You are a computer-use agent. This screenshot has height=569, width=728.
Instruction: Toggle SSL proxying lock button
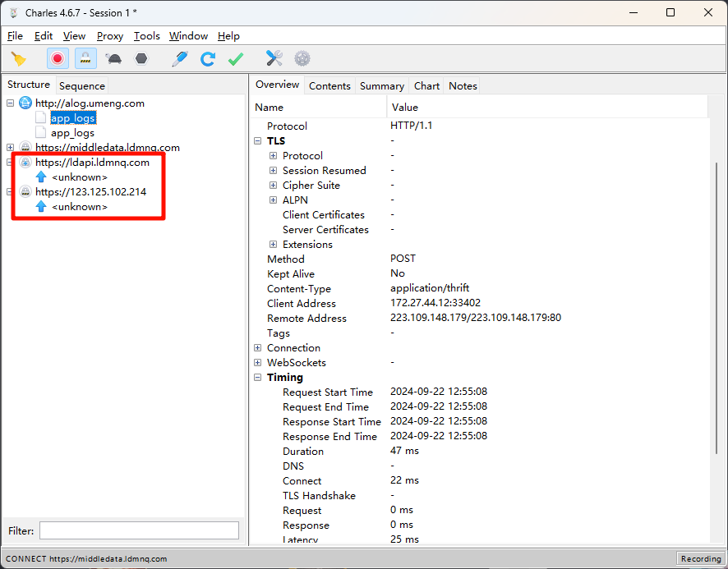point(85,58)
